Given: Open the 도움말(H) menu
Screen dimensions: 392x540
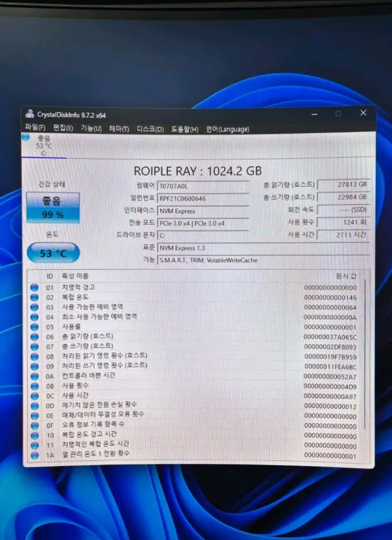Looking at the screenshot, I should 185,130.
